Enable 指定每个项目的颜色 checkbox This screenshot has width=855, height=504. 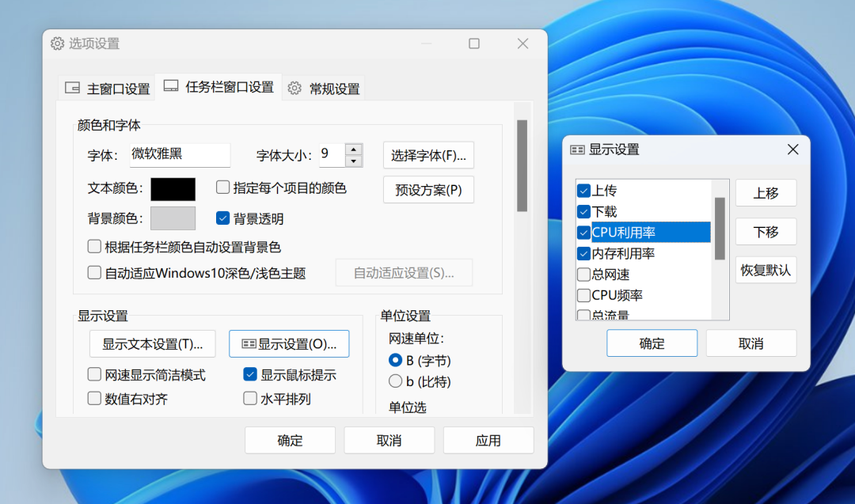click(x=222, y=188)
